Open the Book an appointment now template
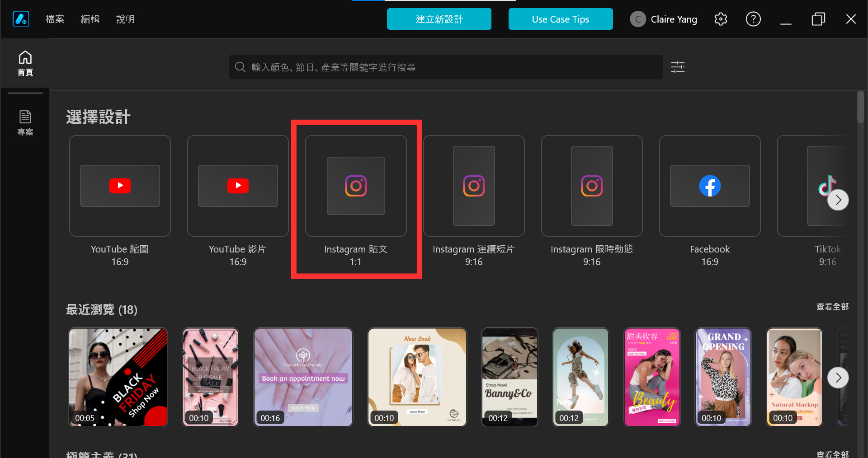Image resolution: width=868 pixels, height=458 pixels. tap(303, 377)
